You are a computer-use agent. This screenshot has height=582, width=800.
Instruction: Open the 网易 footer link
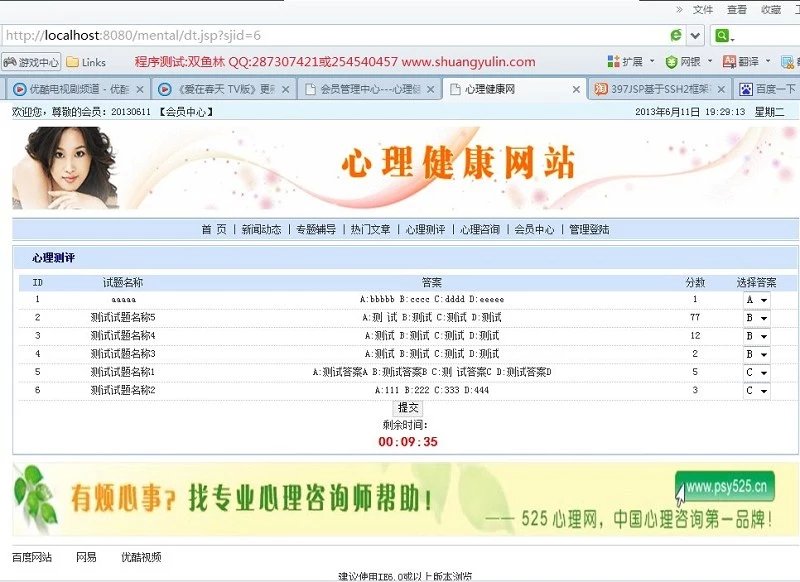point(86,557)
